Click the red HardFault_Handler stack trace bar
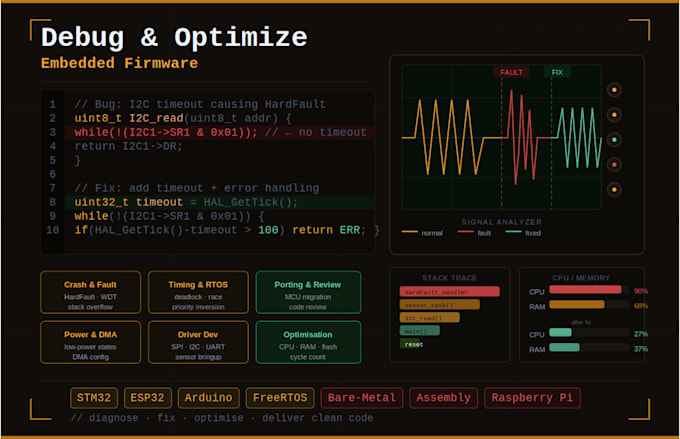Viewport: 680px width, 439px height. (x=450, y=292)
